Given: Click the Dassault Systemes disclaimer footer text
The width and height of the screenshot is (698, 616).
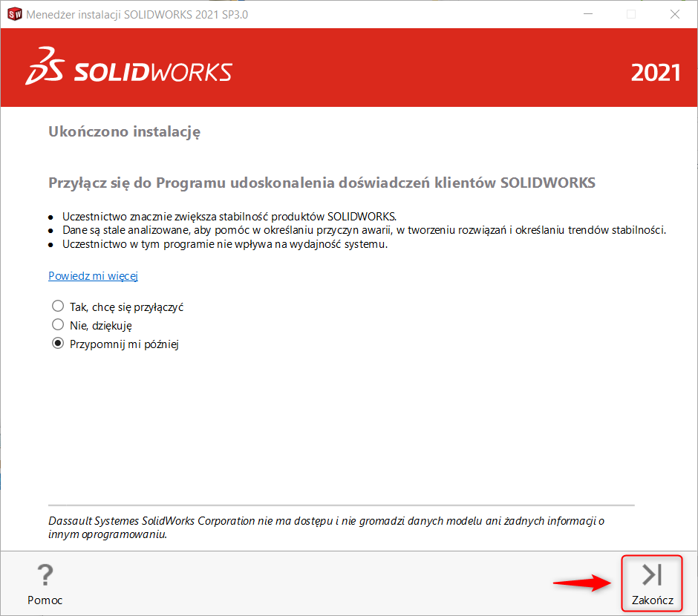Looking at the screenshot, I should (x=327, y=528).
